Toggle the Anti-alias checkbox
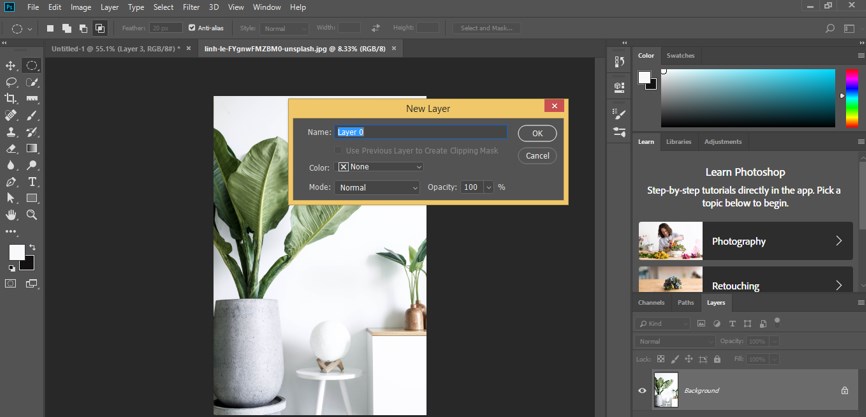Image resolution: width=866 pixels, height=417 pixels. point(192,28)
